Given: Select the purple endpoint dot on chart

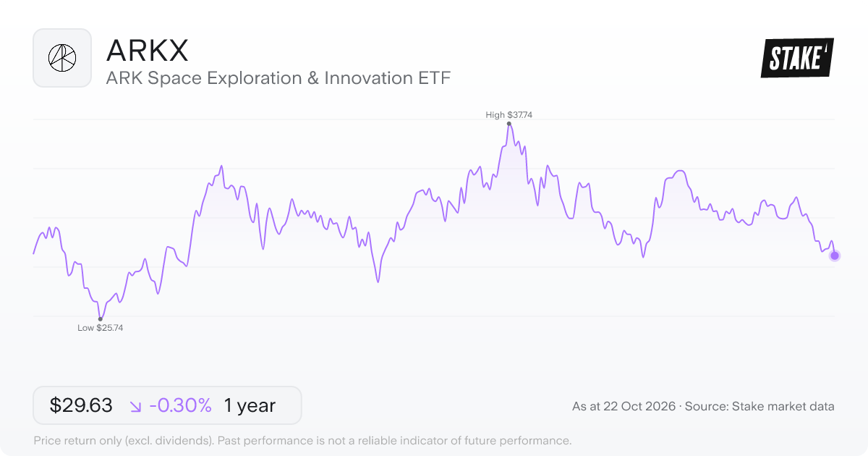Looking at the screenshot, I should click(835, 255).
